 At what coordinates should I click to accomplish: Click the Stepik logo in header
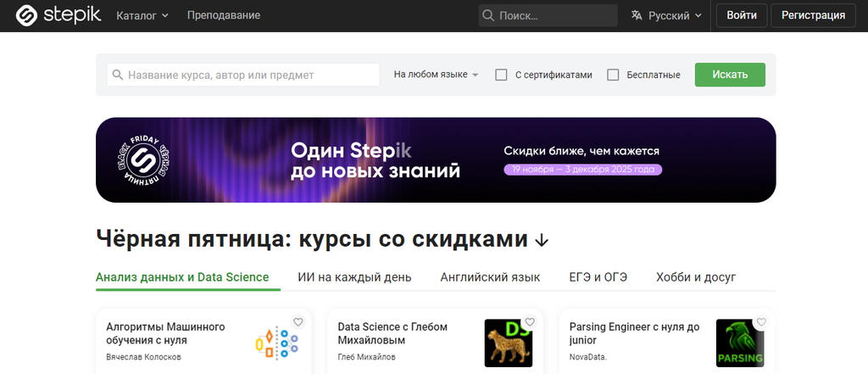coord(58,15)
